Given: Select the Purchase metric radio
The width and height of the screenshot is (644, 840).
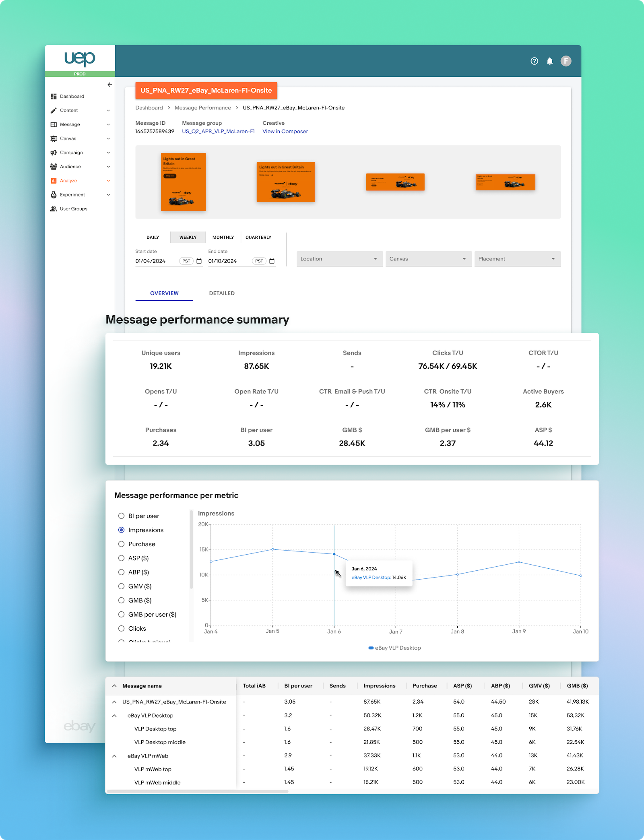Looking at the screenshot, I should [121, 544].
